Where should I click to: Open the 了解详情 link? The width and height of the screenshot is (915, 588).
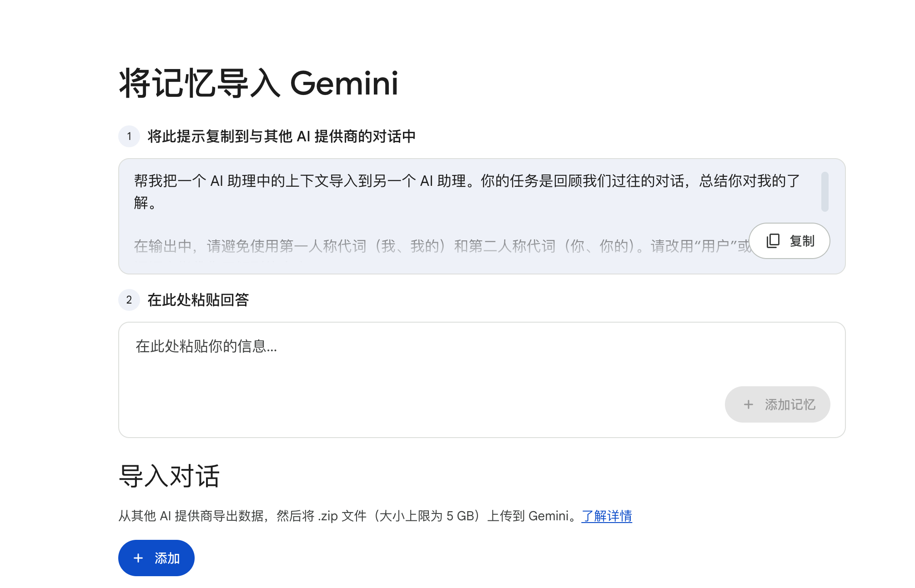(607, 516)
